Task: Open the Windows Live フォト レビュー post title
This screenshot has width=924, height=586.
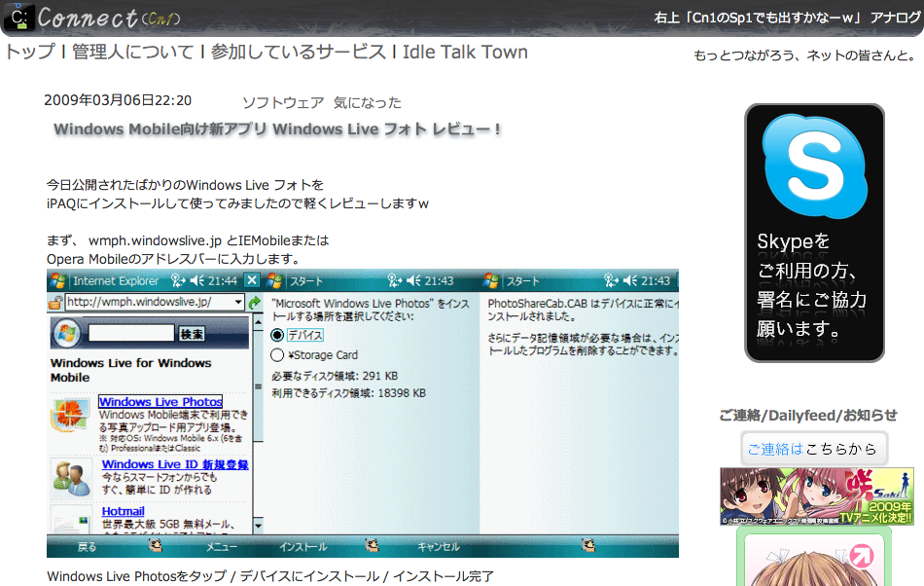Action: click(277, 129)
